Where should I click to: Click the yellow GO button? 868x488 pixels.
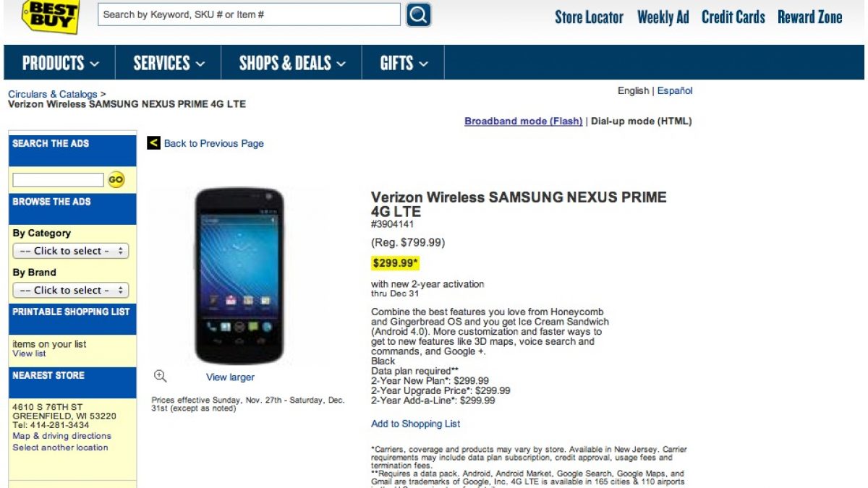click(116, 180)
